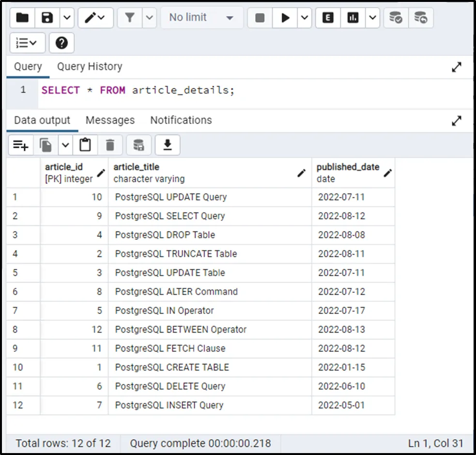Open the Notifications tab
Screen dimensions: 476x455
[x=181, y=120]
